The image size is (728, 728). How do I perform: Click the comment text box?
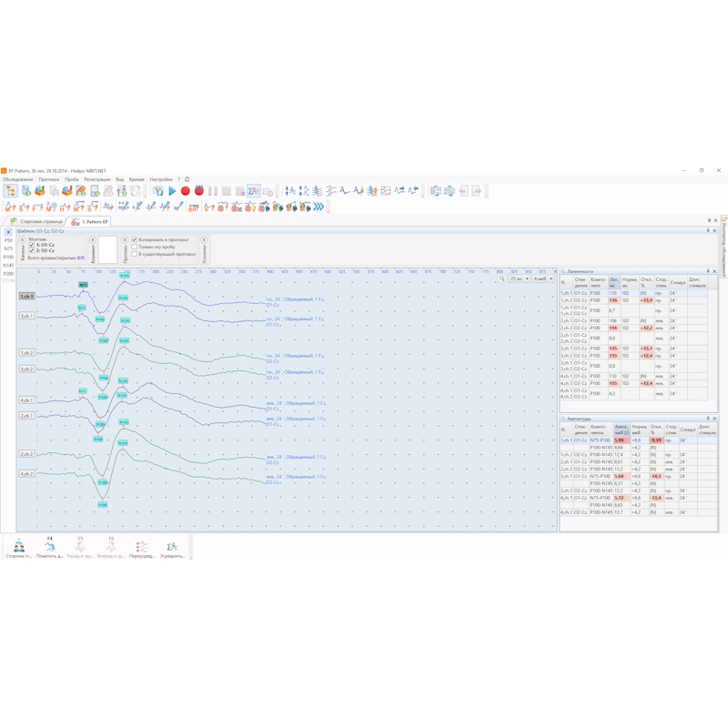(107, 249)
